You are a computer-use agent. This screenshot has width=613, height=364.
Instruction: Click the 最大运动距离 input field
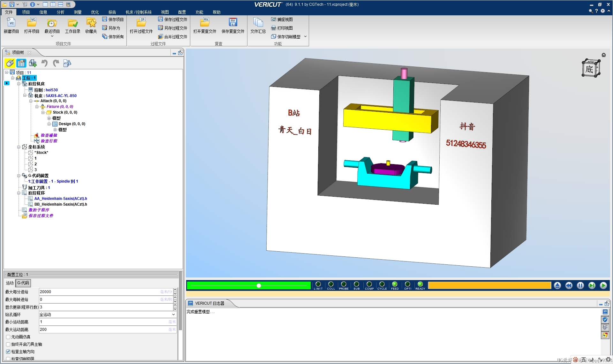108,330
